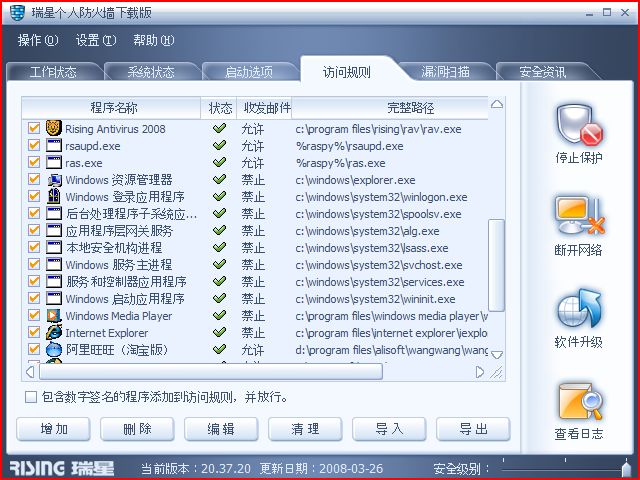Uncheck the Rising Antivirus 2008 rule checkbox
Screen dimensions: 640x480
pyautogui.click(x=34, y=128)
